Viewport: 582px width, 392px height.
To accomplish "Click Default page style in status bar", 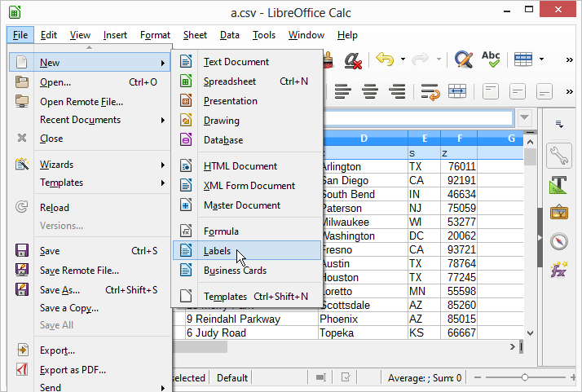I will (x=232, y=378).
